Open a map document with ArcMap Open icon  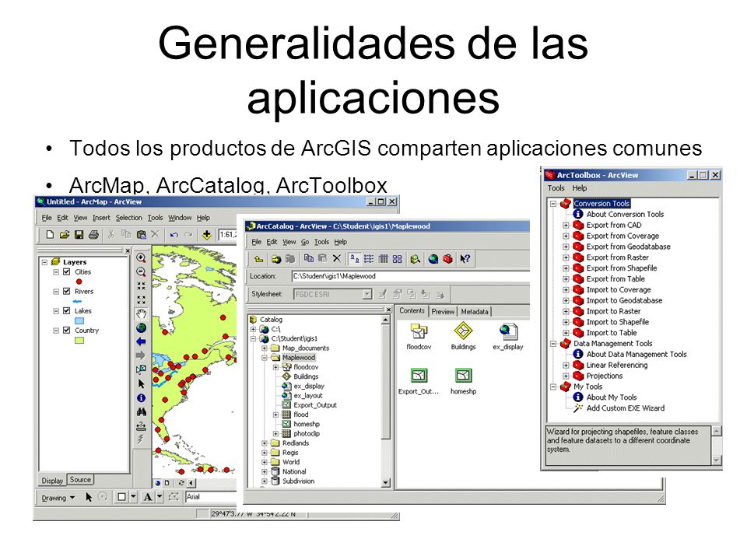65,234
